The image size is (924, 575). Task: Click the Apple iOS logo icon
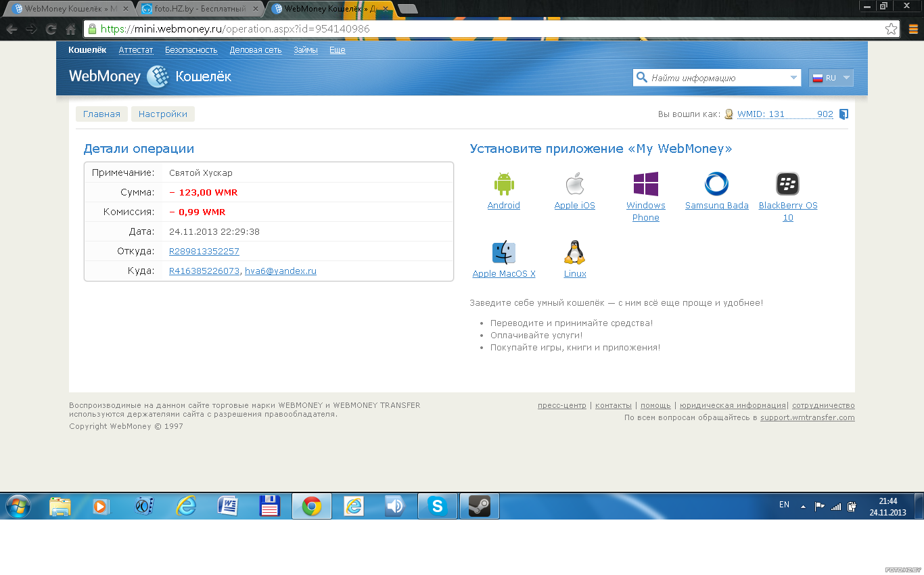coord(574,184)
